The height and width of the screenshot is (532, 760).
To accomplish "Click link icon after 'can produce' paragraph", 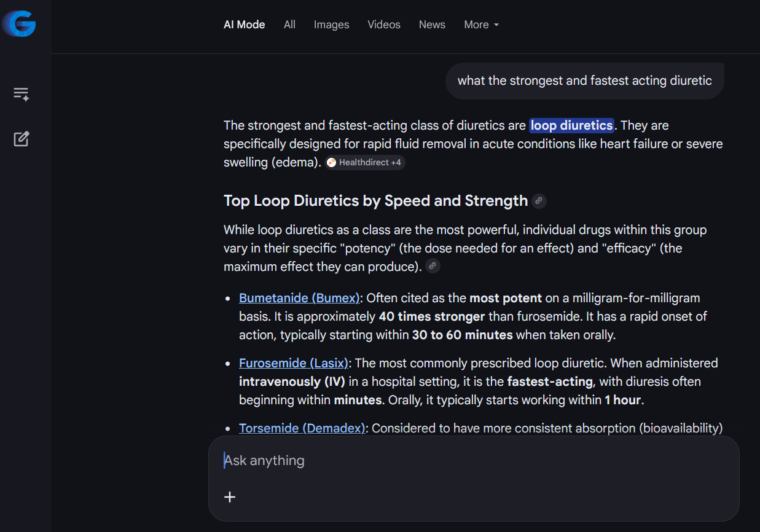I will click(433, 266).
